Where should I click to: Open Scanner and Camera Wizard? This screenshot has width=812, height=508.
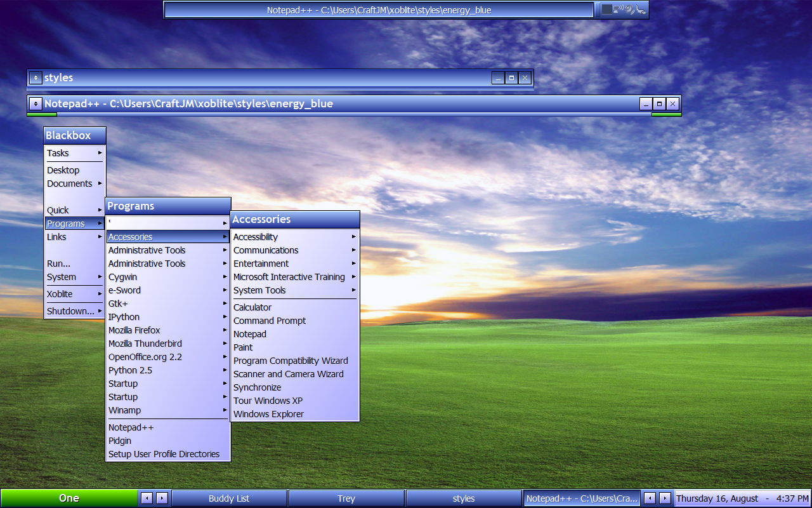click(295, 374)
